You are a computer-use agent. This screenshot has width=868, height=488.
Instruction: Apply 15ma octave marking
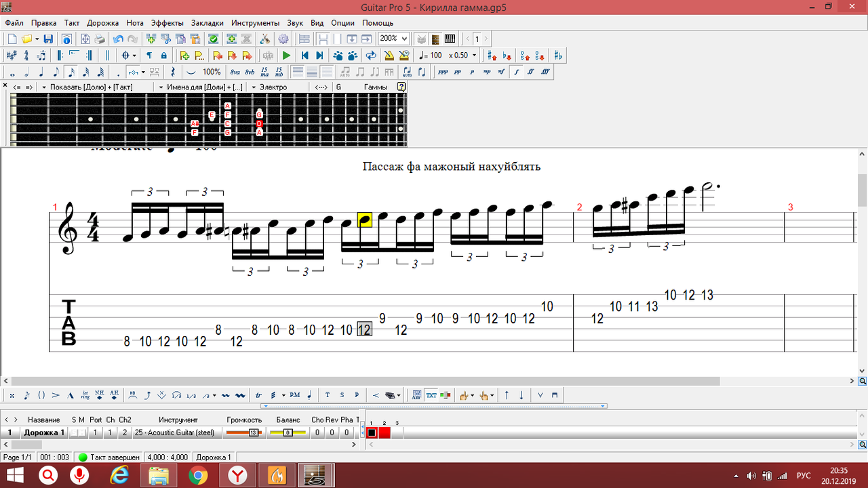264,71
